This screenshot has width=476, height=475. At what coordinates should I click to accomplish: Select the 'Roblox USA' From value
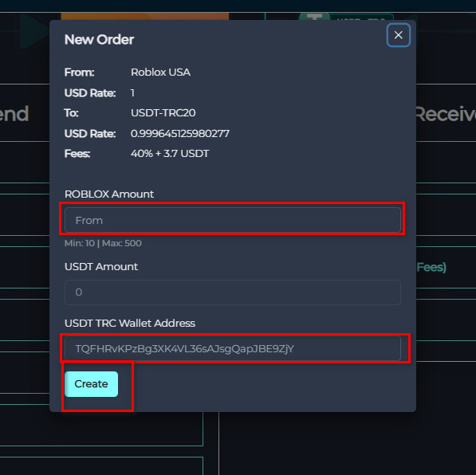160,73
